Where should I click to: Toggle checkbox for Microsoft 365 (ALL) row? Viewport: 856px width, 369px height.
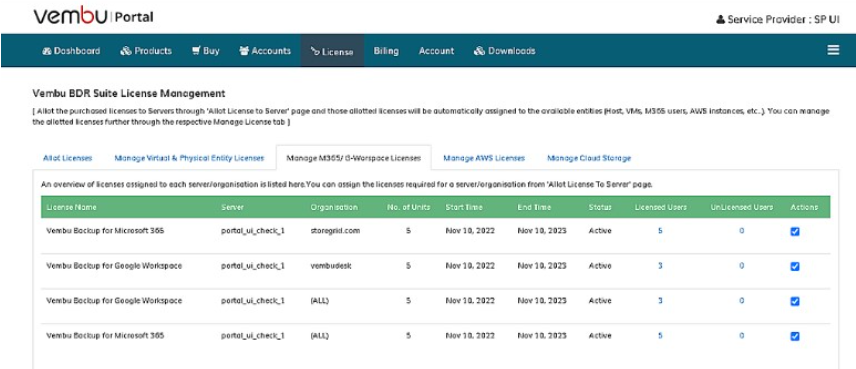coord(795,336)
